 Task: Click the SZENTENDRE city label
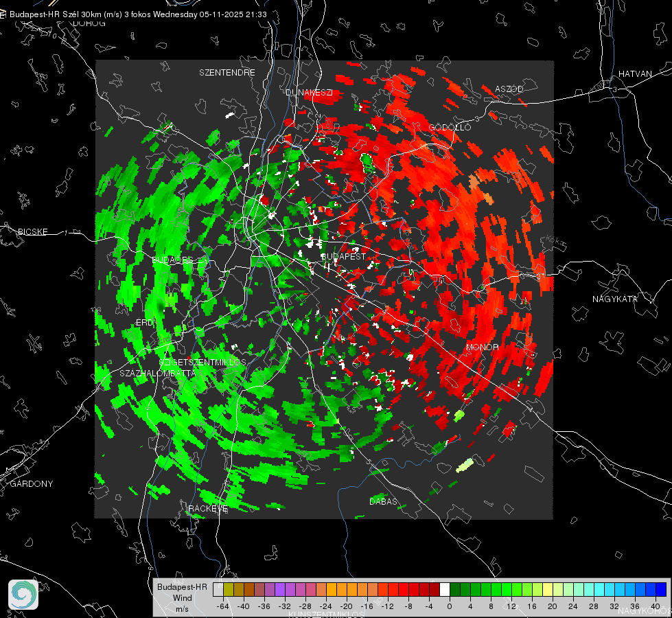coord(227,73)
